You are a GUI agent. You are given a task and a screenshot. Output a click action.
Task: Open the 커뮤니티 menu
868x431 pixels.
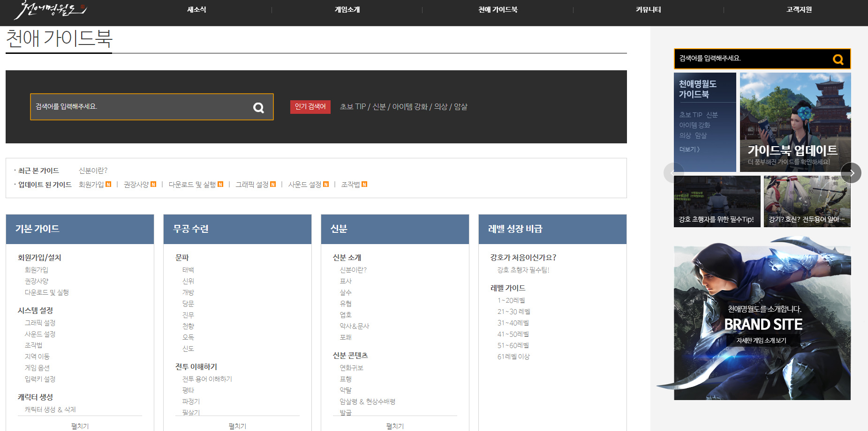pyautogui.click(x=648, y=10)
